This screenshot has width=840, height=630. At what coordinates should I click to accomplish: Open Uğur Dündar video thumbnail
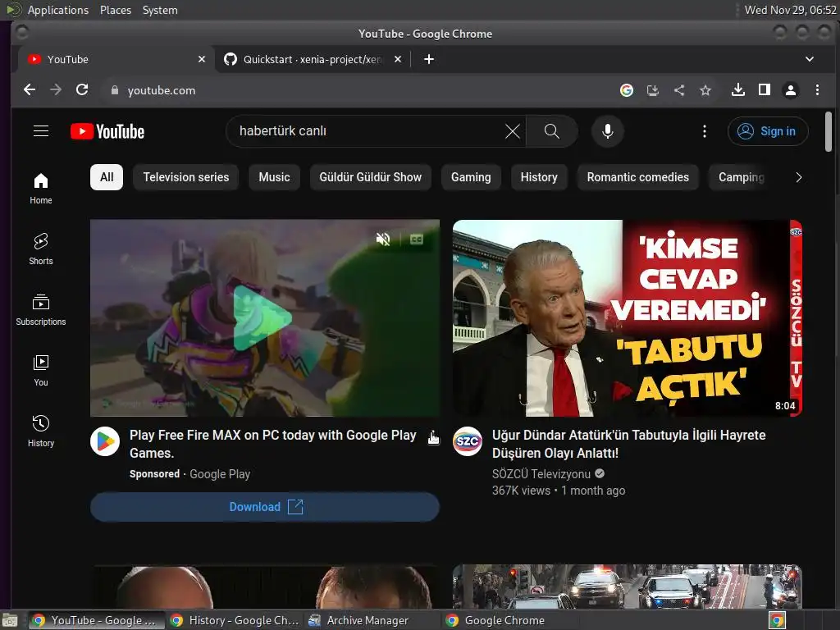(x=628, y=318)
